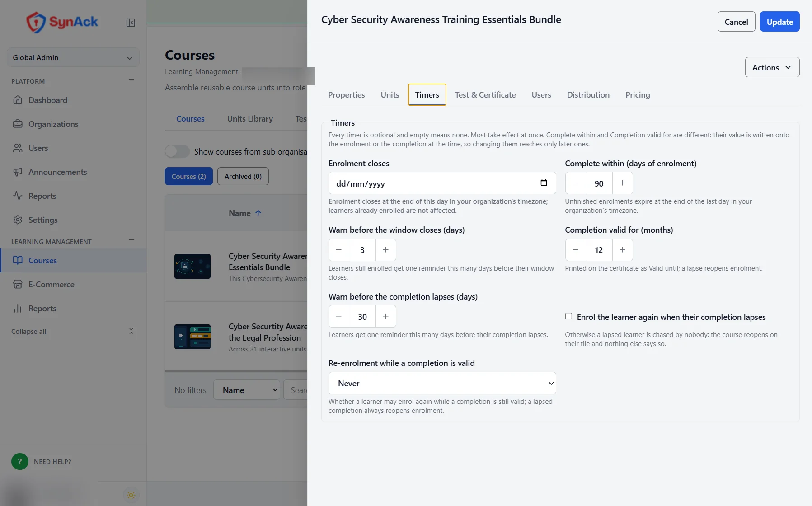Switch to the Properties tab

(347, 95)
